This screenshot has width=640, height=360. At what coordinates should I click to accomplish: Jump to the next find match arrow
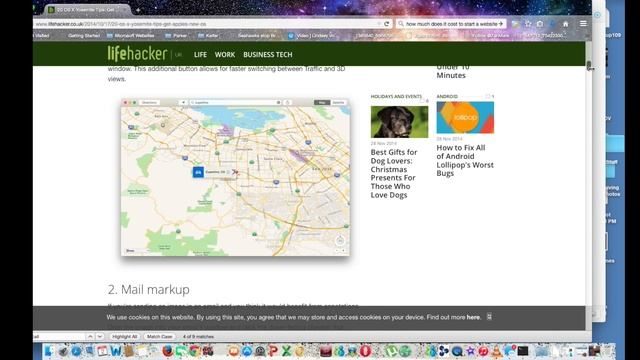click(x=100, y=337)
